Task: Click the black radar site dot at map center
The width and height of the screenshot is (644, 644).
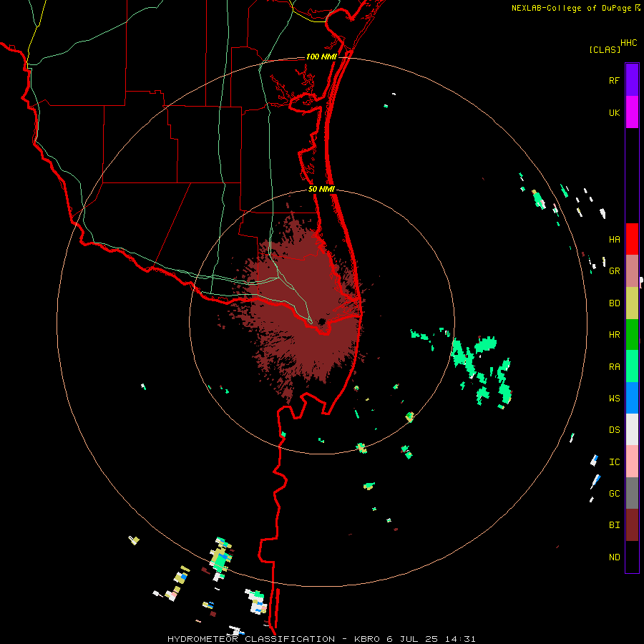Action: [x=322, y=321]
